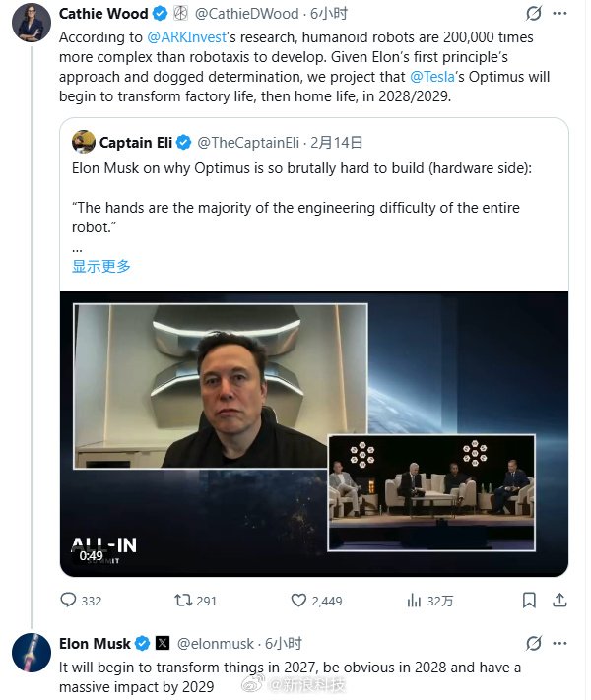Open Captain Eli's quoted tweet author name
591x700 pixels.
point(136,142)
